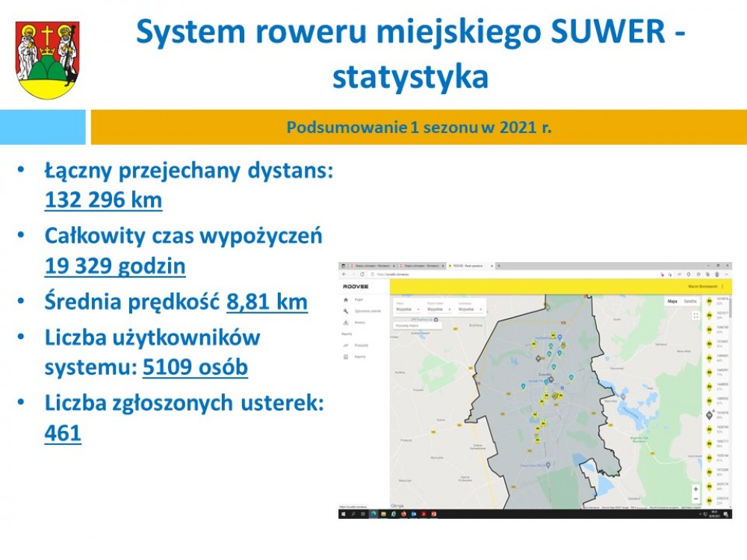Expand the Lokalizacja filter dropdown
The image size is (747, 560).
click(470, 308)
